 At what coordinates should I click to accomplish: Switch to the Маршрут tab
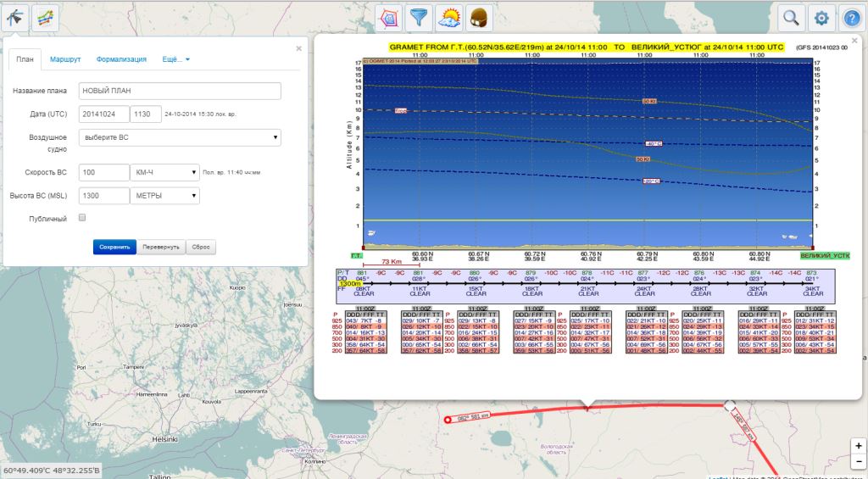click(x=65, y=59)
